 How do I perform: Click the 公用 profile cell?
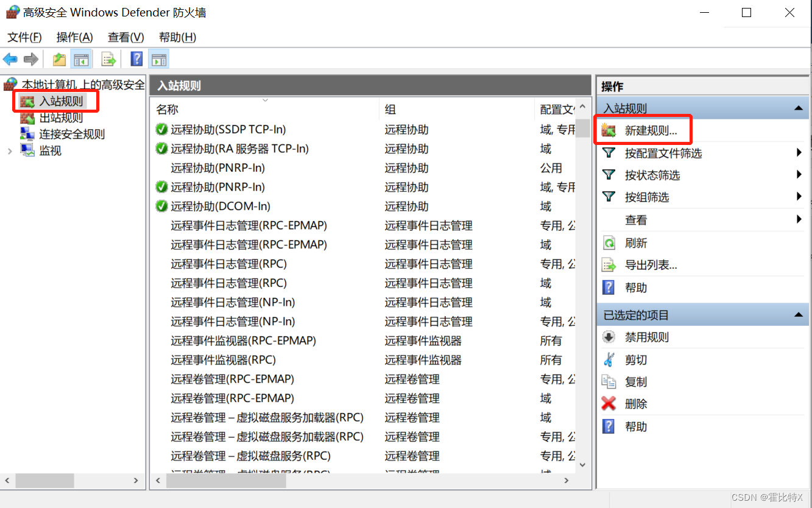(551, 168)
